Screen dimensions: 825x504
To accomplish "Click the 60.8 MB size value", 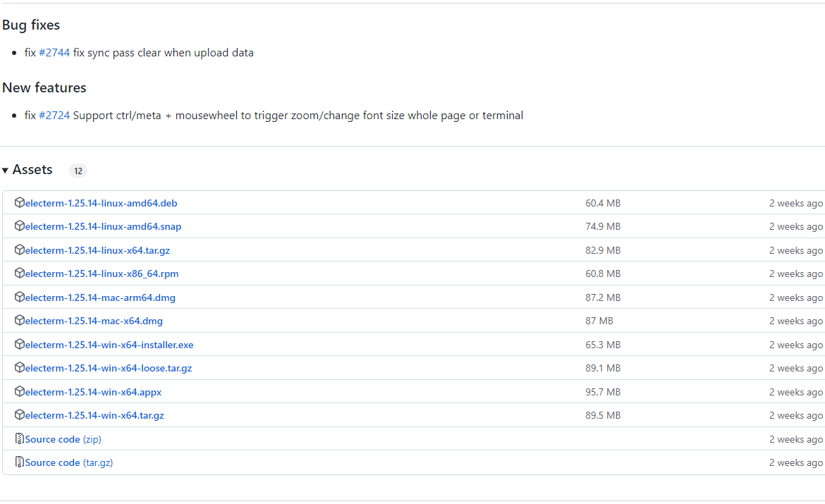I will point(603,274).
